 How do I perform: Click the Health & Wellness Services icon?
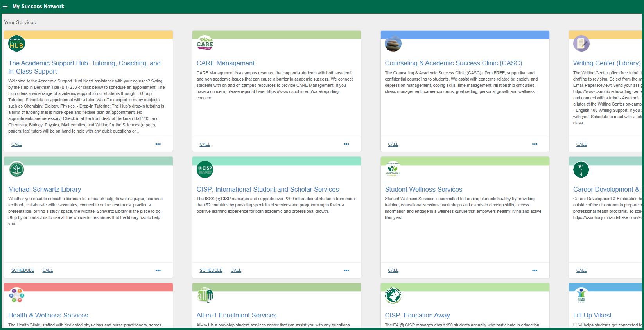tap(16, 296)
